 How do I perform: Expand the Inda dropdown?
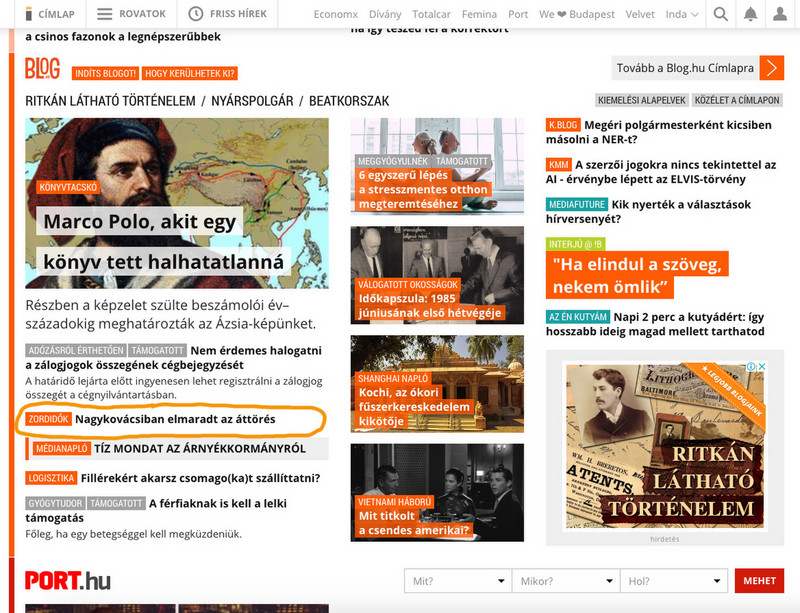pyautogui.click(x=682, y=14)
